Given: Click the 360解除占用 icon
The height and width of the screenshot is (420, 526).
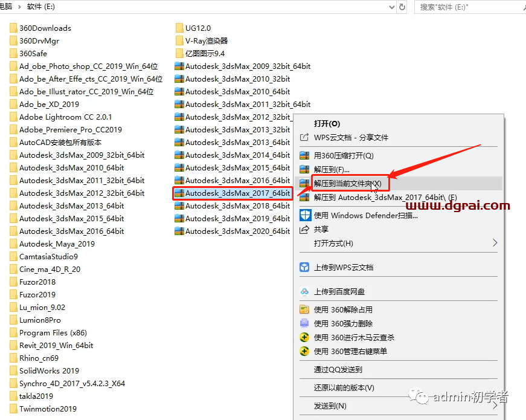Looking at the screenshot, I should (x=304, y=309).
